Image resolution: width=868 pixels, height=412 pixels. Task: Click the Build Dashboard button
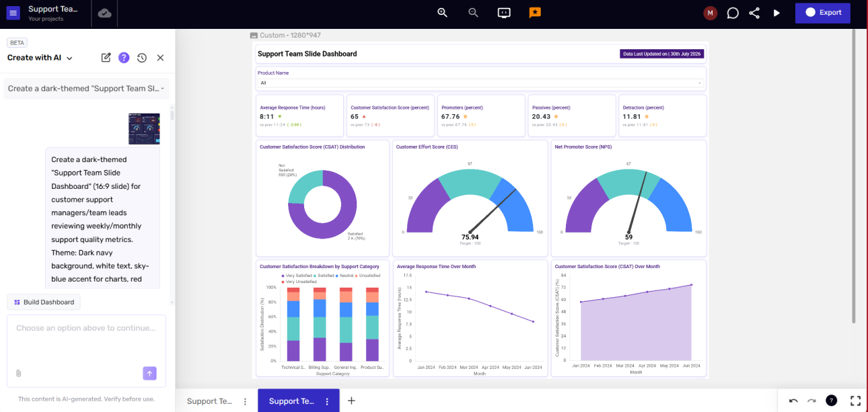tap(44, 302)
